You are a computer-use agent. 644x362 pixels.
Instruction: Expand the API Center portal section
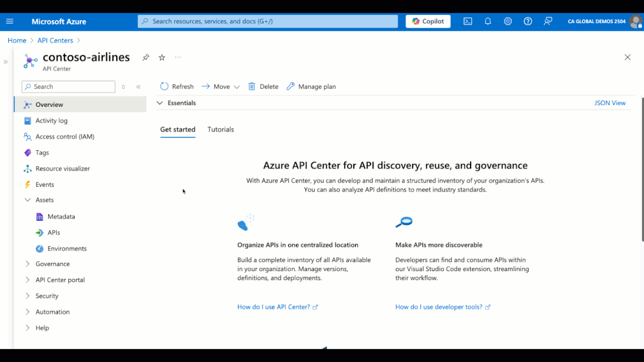[28, 280]
